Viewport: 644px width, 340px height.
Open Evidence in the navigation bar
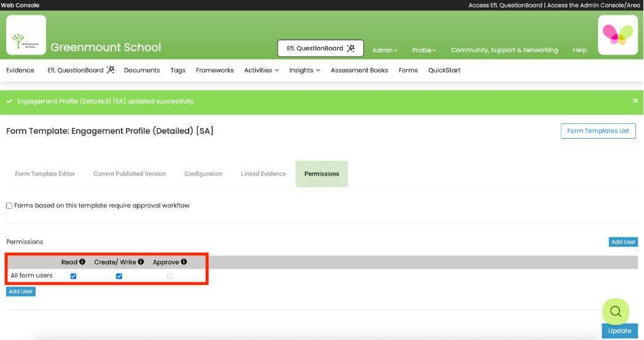point(20,70)
